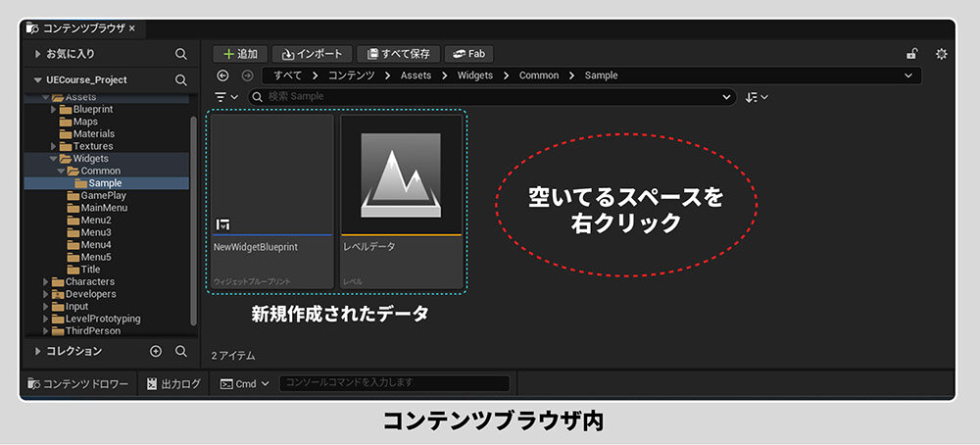980x445 pixels.
Task: Open the sort order dropdown
Action: 756,97
